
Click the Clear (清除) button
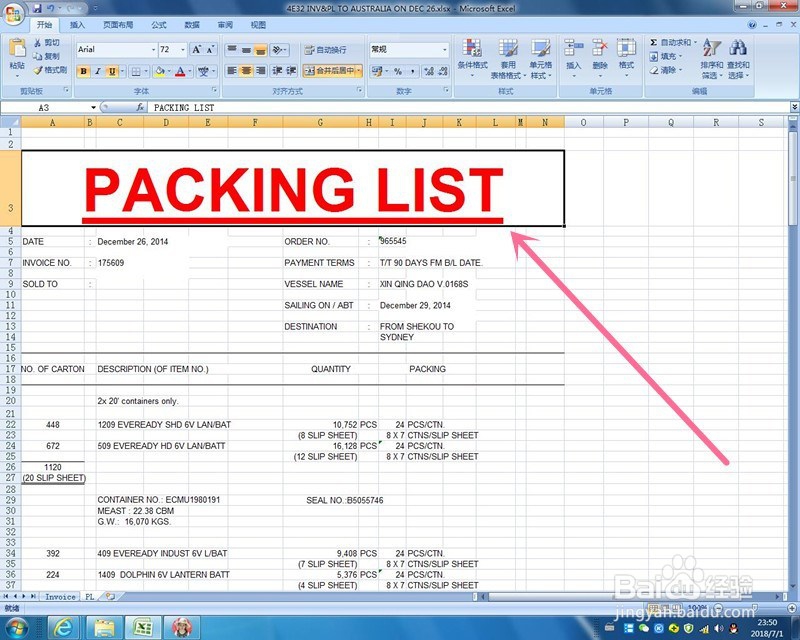[x=660, y=70]
